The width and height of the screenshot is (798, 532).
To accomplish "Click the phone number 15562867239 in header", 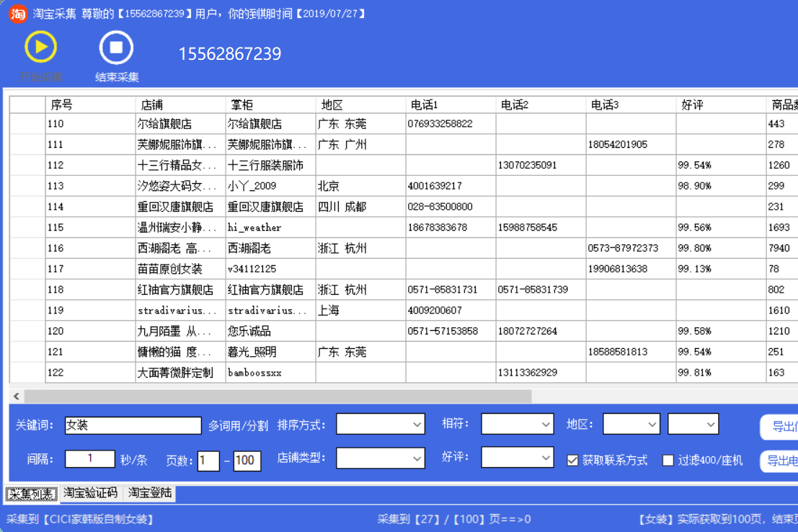I will (229, 53).
